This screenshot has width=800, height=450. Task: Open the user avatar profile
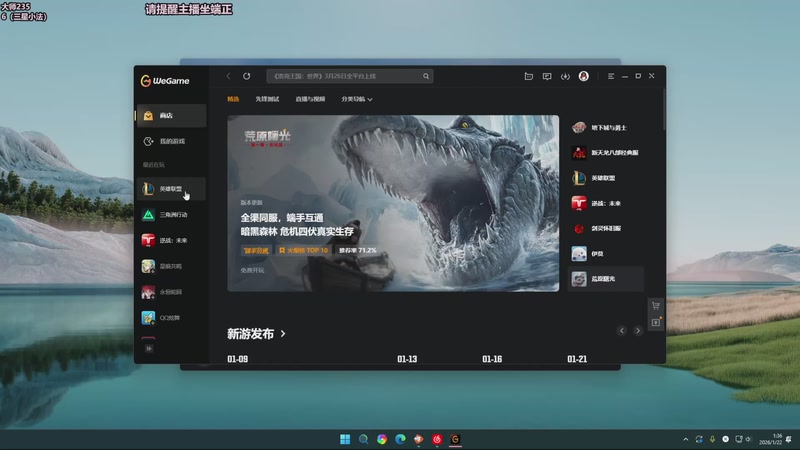(x=584, y=76)
